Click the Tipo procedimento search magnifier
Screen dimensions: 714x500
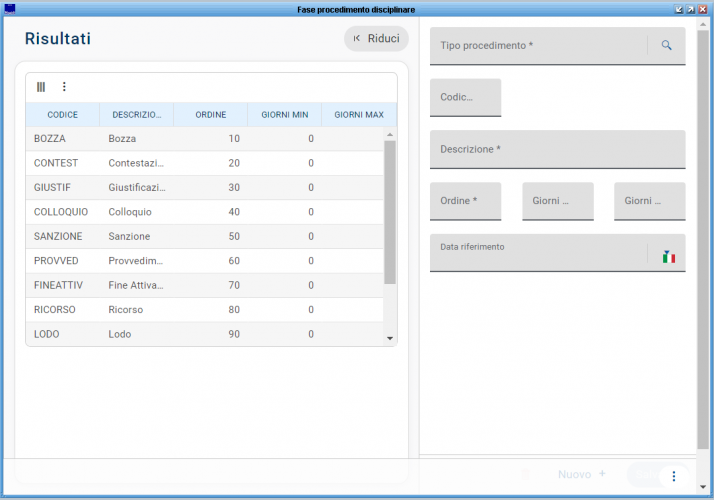pyautogui.click(x=667, y=46)
